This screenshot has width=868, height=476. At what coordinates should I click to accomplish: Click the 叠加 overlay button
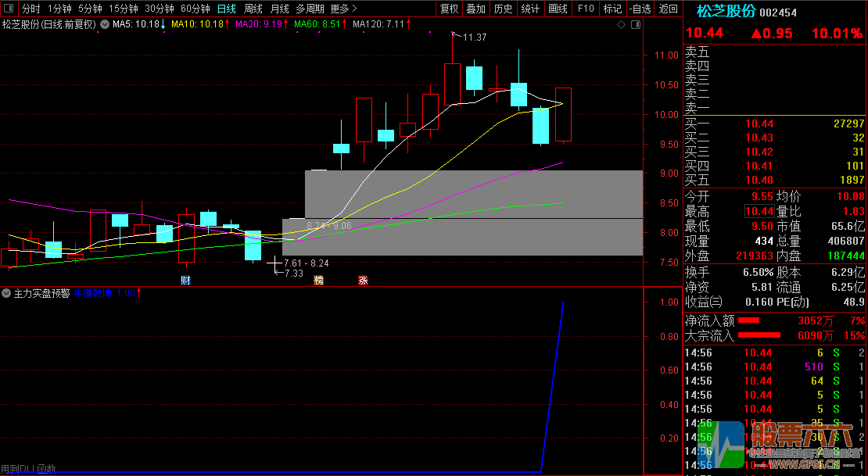coord(476,9)
